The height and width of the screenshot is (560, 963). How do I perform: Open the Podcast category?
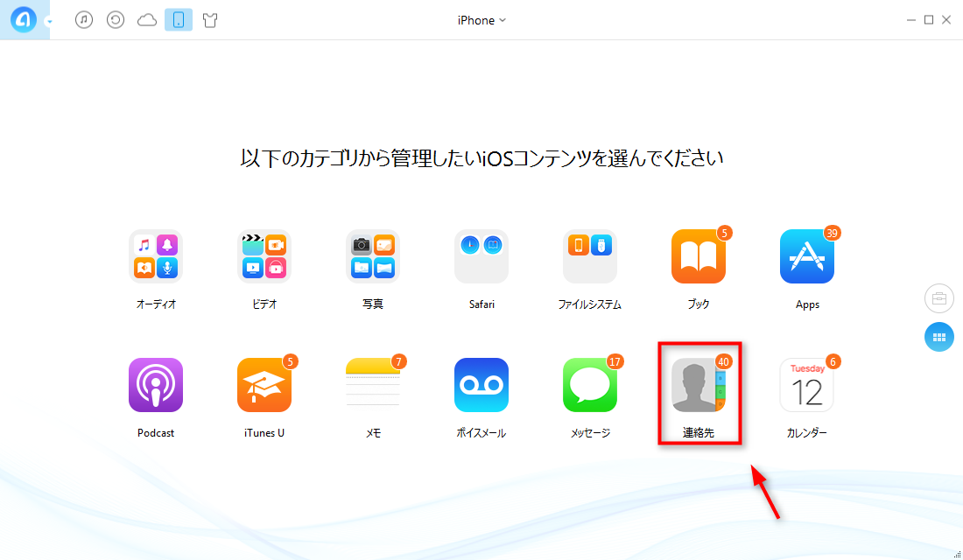coord(155,385)
